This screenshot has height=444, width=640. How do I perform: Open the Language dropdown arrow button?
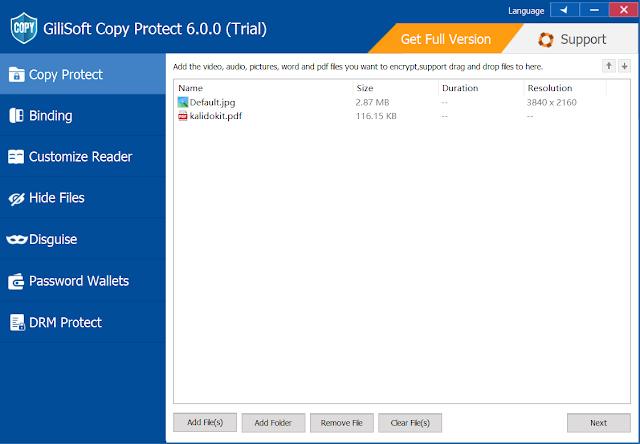coord(564,10)
